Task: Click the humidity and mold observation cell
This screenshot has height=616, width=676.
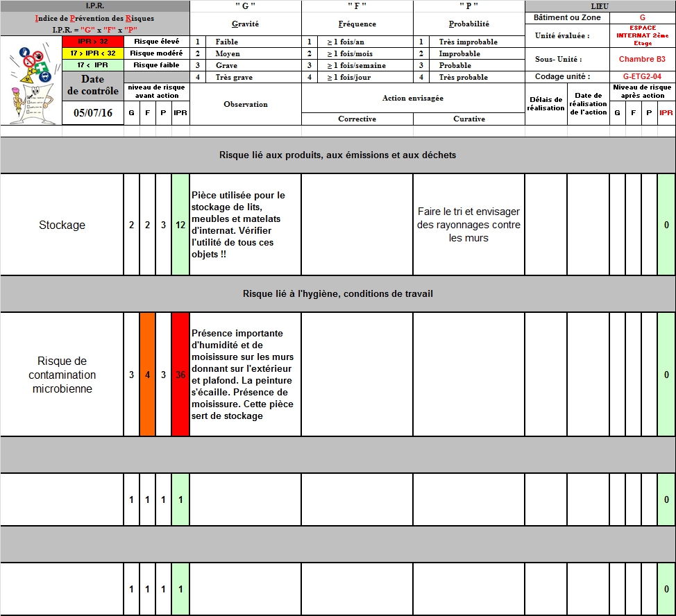Action: 245,375
